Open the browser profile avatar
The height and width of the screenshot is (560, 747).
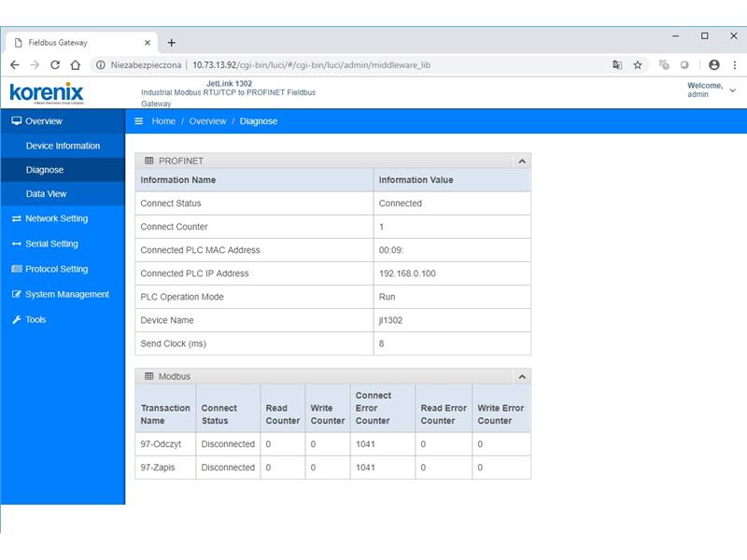point(713,64)
